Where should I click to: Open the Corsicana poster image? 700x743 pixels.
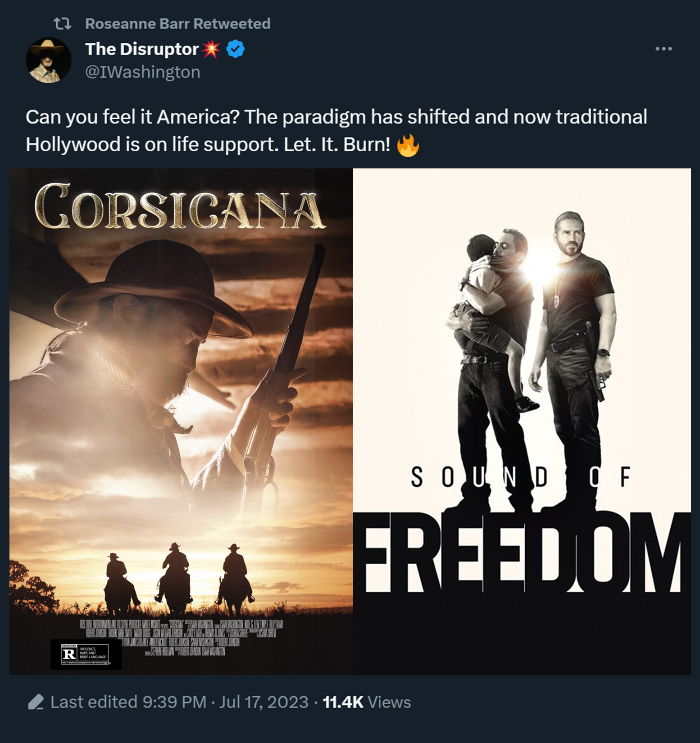tap(181, 421)
